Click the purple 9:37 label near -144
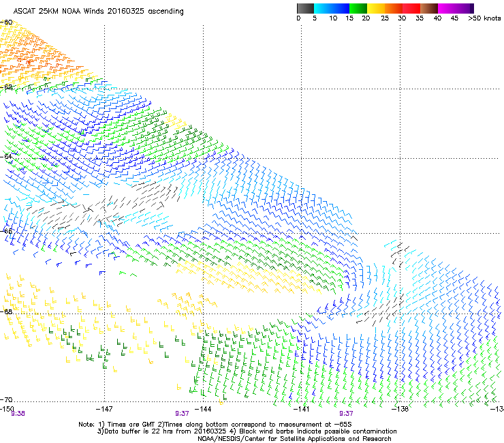The width and height of the screenshot is (504, 443). tap(182, 414)
